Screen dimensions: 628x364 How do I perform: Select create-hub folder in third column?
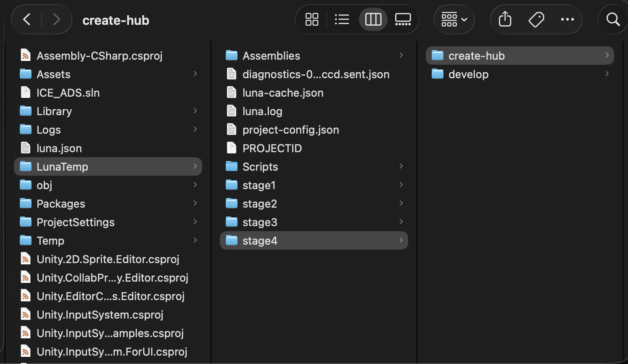point(520,55)
